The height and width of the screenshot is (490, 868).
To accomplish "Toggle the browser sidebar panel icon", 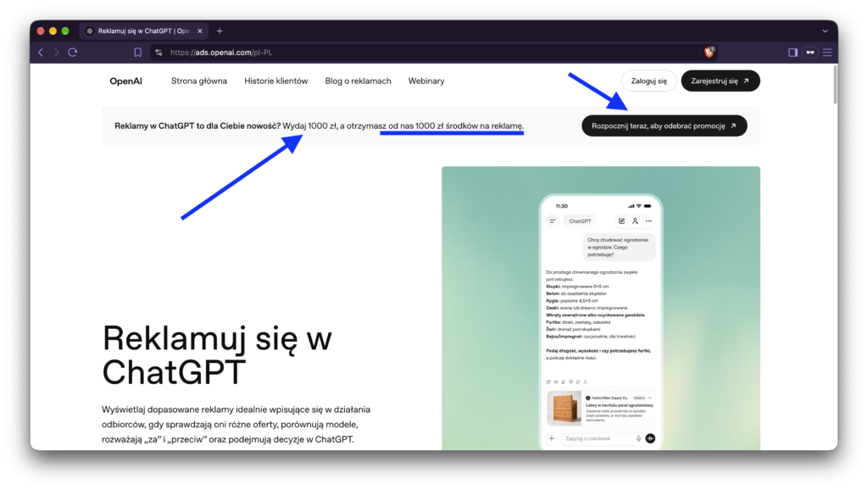I will 793,53.
